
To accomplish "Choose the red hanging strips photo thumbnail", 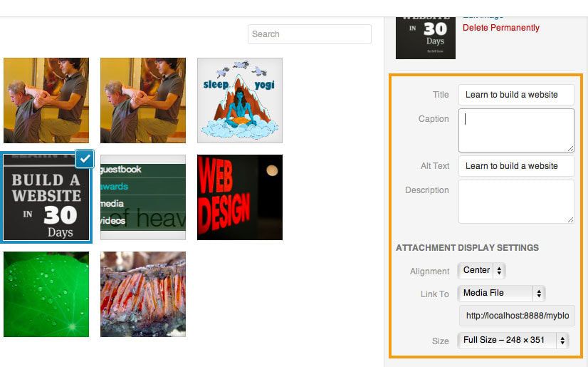I will [143, 294].
